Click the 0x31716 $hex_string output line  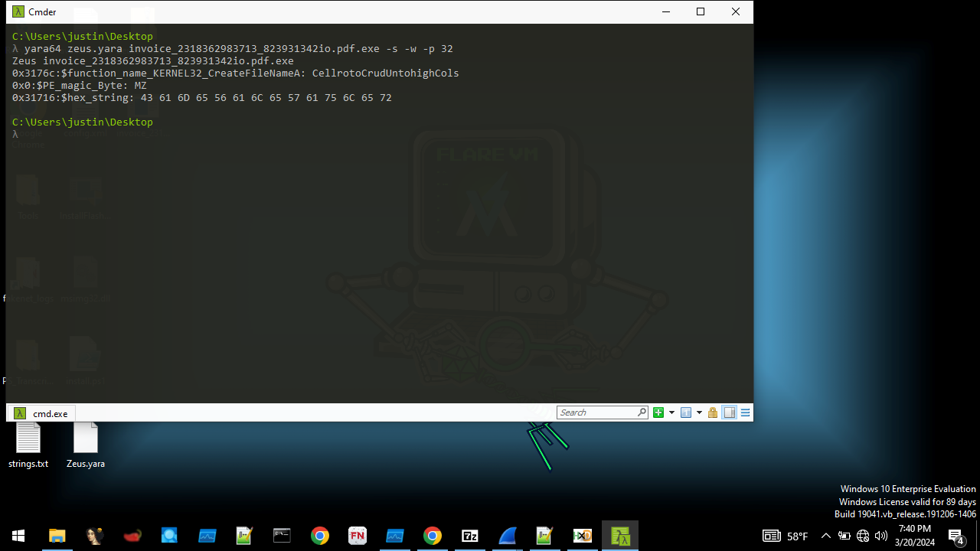click(202, 98)
